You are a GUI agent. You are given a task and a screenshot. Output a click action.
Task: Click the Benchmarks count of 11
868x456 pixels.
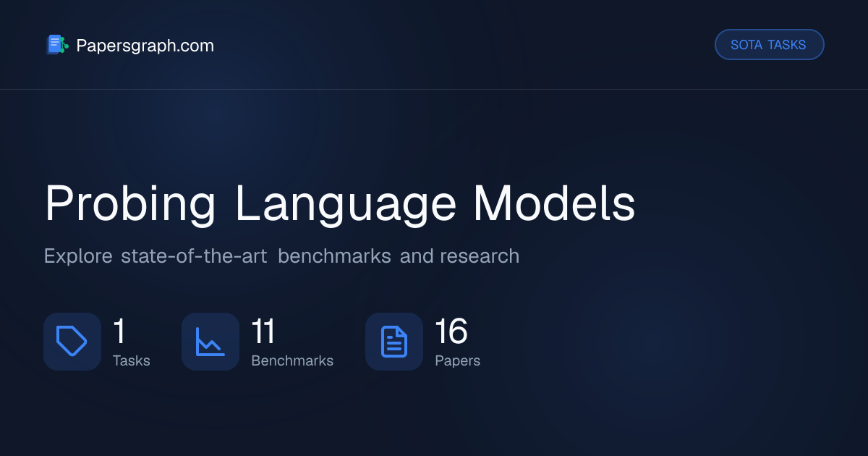point(263,332)
